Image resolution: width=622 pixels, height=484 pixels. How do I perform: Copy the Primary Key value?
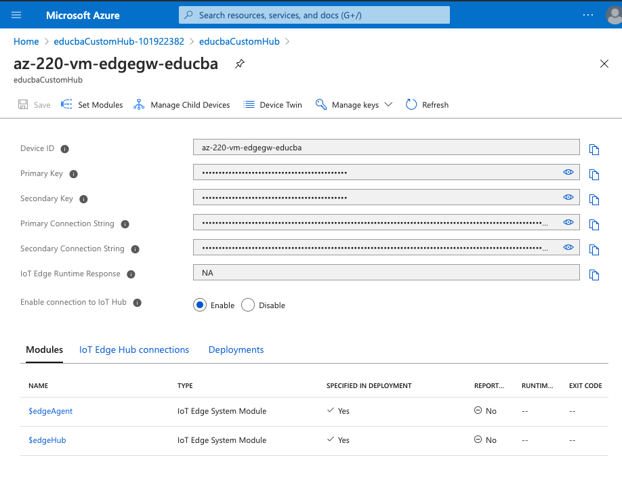[594, 175]
